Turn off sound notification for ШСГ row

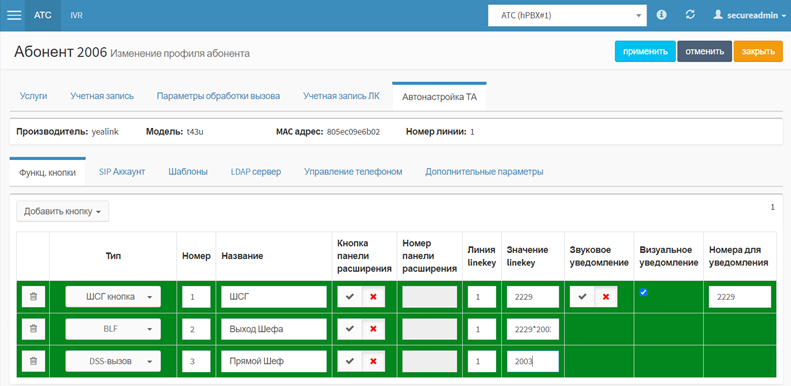click(x=606, y=297)
